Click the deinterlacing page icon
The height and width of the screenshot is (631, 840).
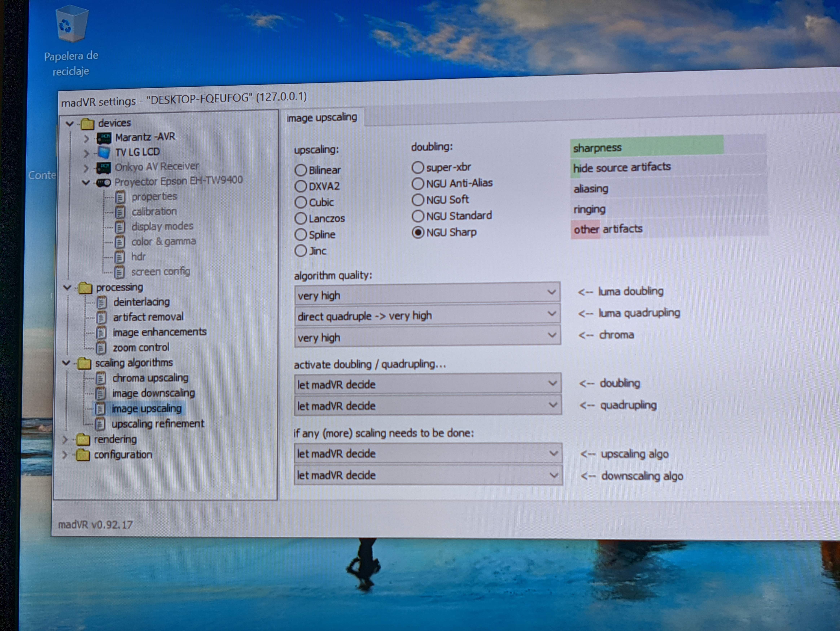(101, 303)
